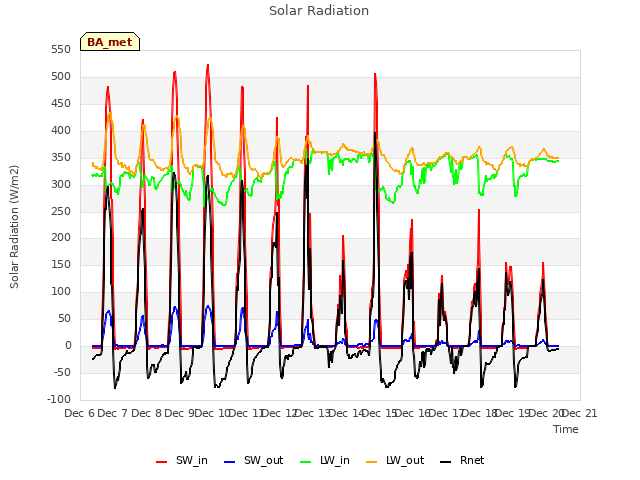Click the 100 y-axis tick label

(61, 291)
